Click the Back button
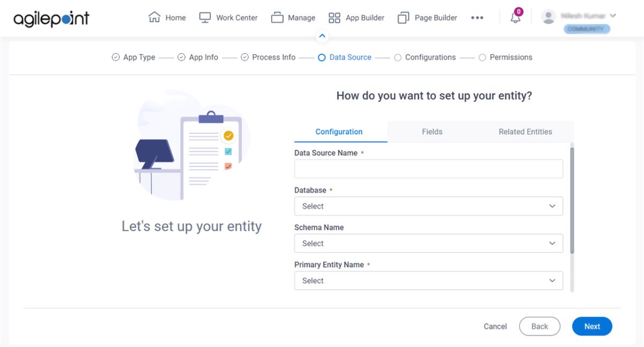Screen dimensions: 644x347 539,326
